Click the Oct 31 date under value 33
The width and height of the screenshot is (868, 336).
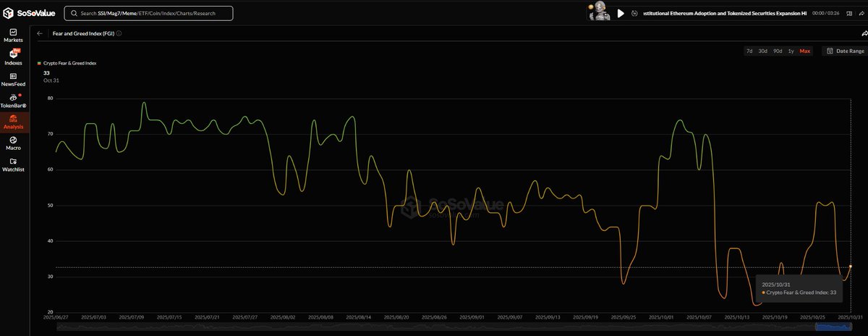51,80
